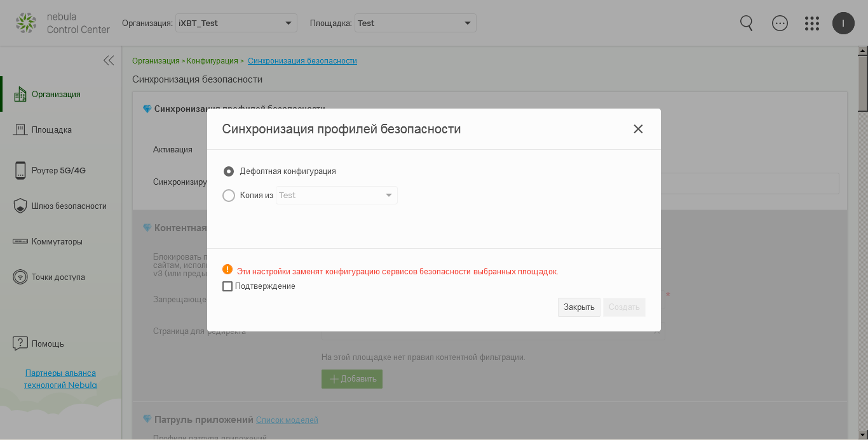The image size is (868, 440).
Task: Expand the Копия из site dropdown
Action: [336, 196]
